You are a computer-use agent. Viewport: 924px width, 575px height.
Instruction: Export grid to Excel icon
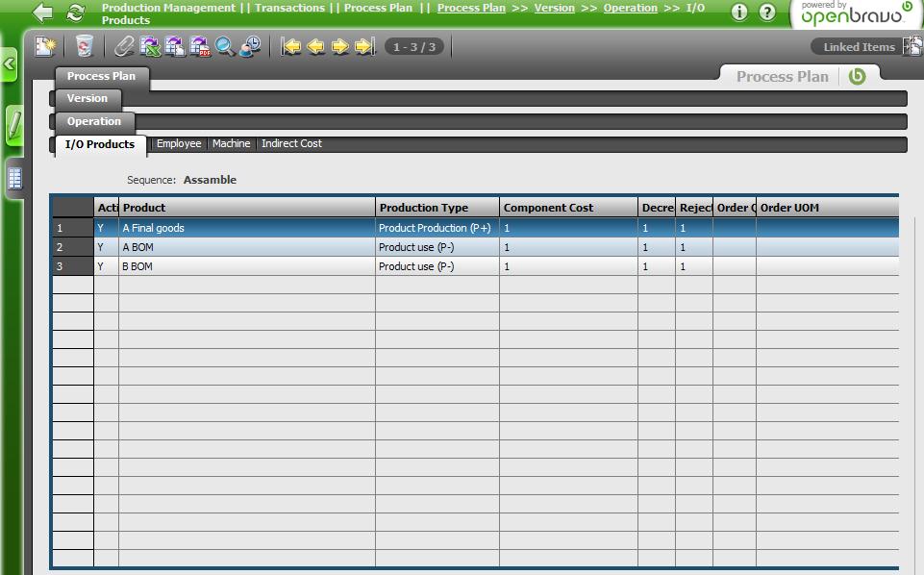pyautogui.click(x=150, y=46)
